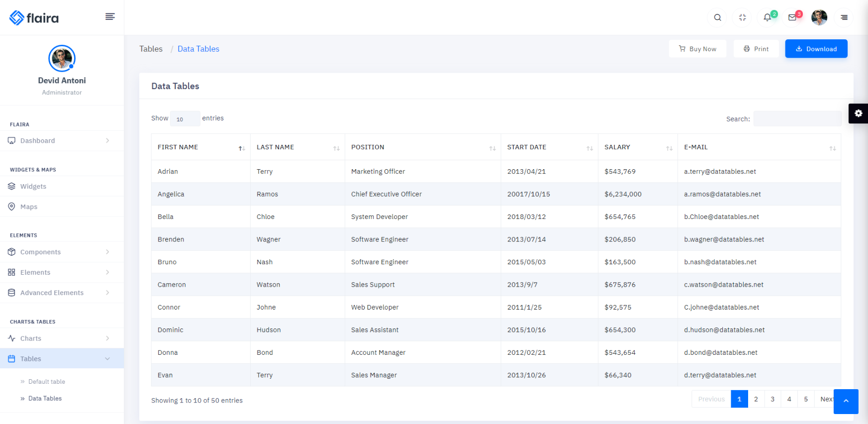Toggle fullscreen mode icon

click(742, 17)
